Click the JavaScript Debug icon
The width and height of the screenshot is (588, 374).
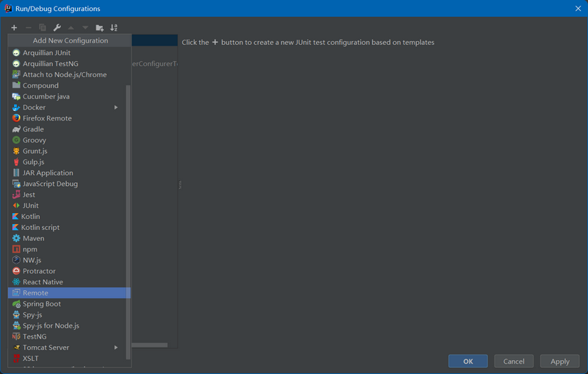(16, 184)
